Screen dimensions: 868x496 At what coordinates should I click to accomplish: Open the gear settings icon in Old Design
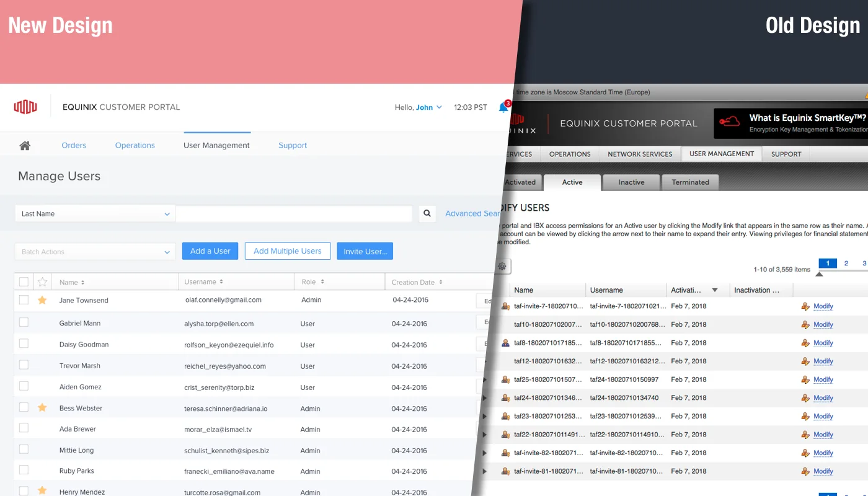coord(502,267)
